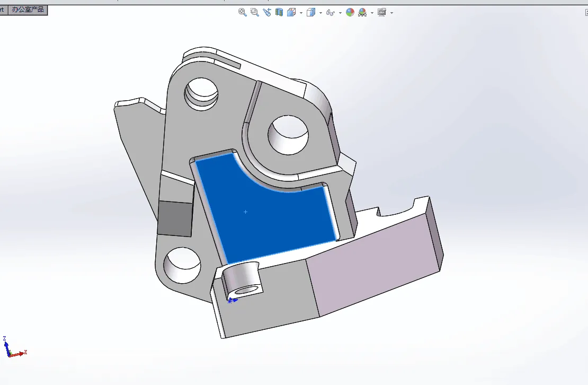The height and width of the screenshot is (385, 588).
Task: Activate the Section View tool
Action: [x=279, y=12]
